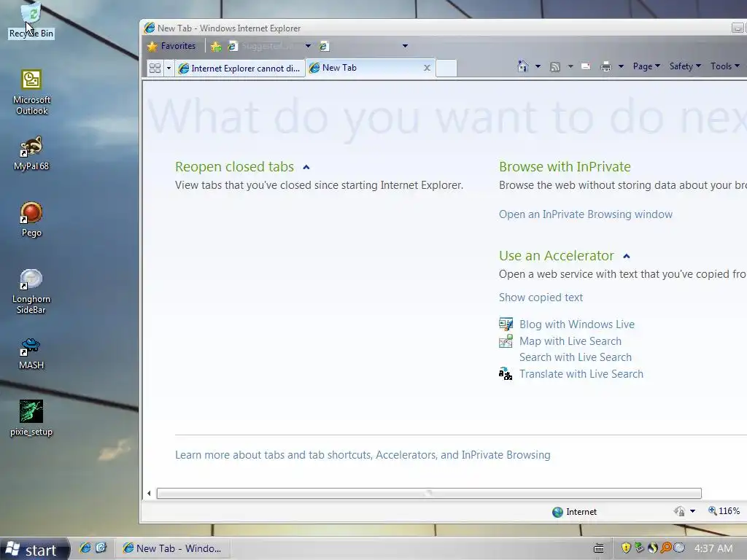Screen dimensions: 747x560
Task: Click the second Quick Launch icon
Action: (101, 548)
